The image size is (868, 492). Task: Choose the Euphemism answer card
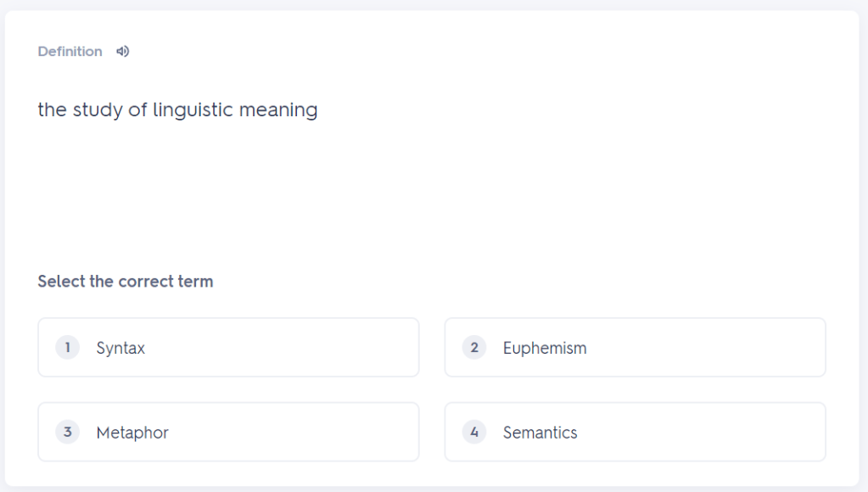click(635, 348)
